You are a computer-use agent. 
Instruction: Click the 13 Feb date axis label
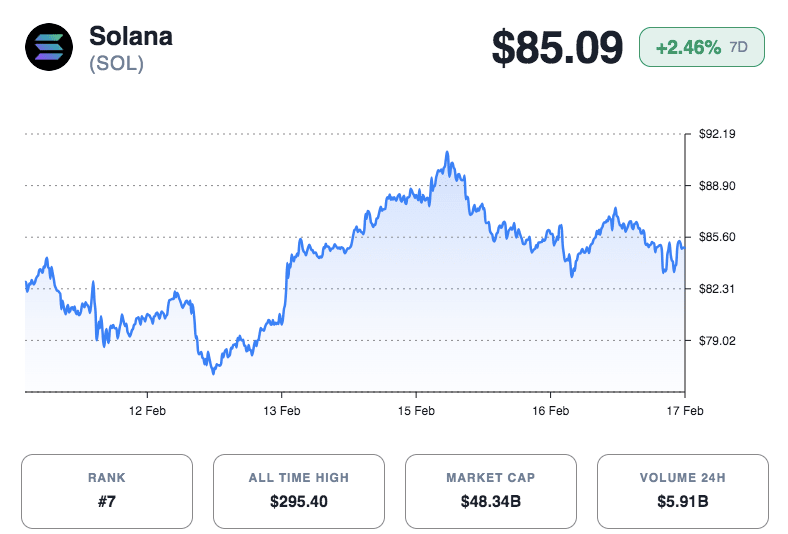[x=282, y=411]
